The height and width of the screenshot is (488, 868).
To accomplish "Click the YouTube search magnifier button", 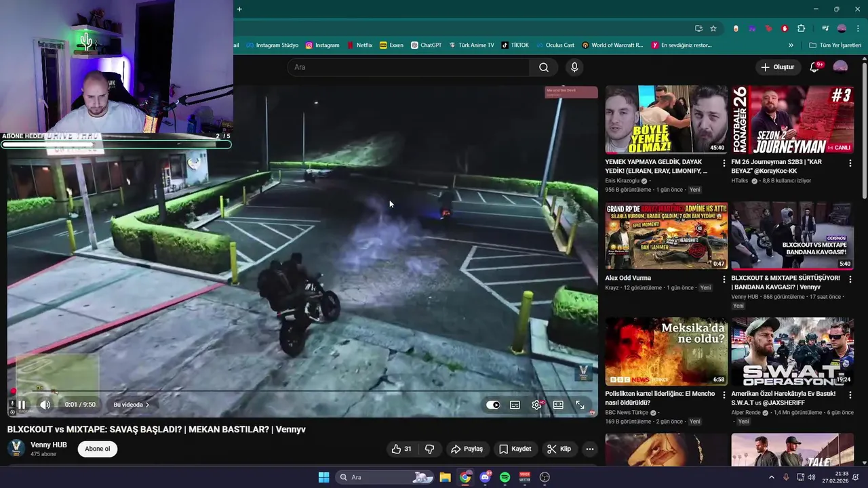I will click(544, 67).
